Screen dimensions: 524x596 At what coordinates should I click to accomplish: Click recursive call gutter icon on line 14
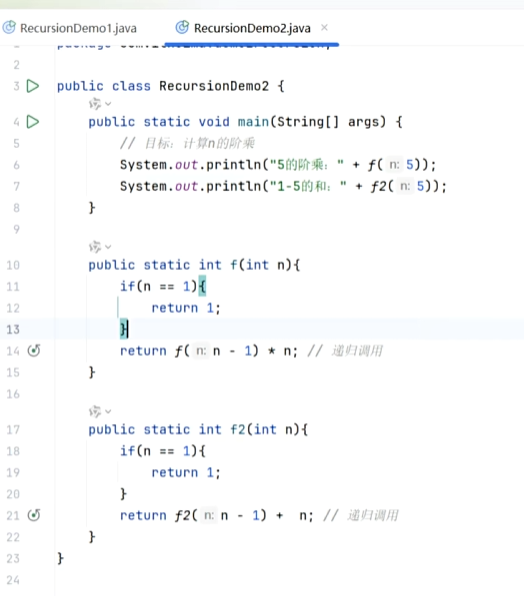34,350
